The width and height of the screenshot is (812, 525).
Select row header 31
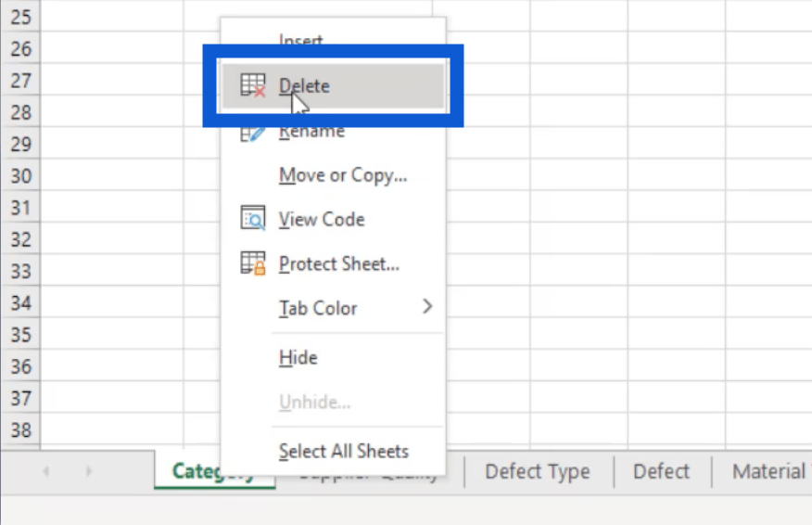(20, 208)
